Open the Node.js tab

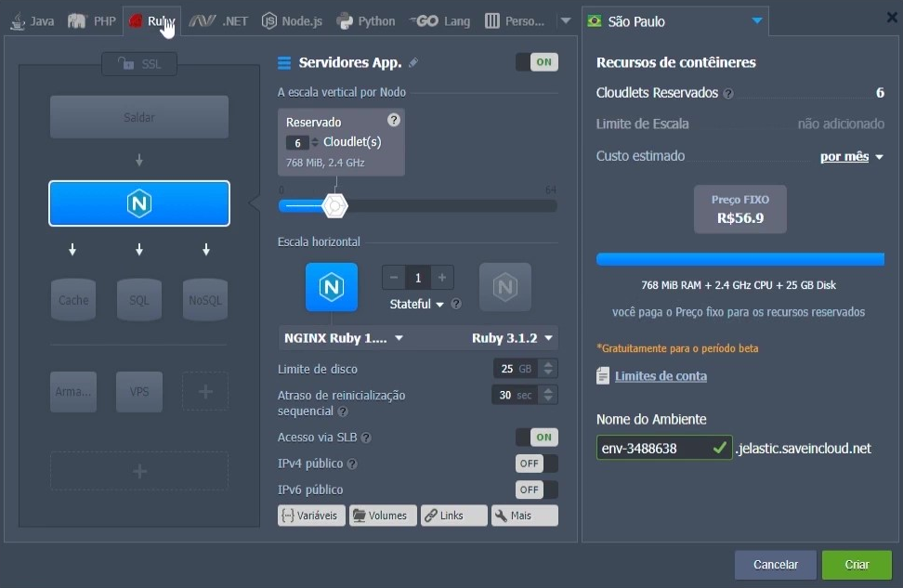tap(292, 21)
